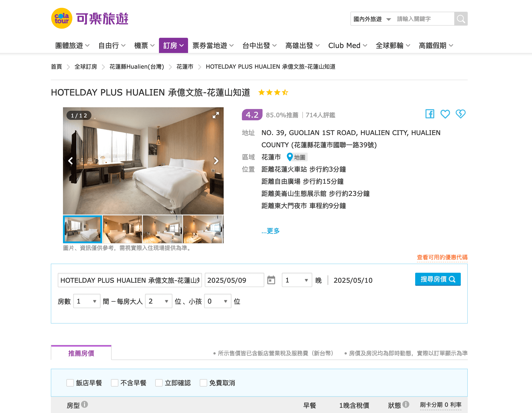Select the fourth room photo thumbnail

(203, 229)
